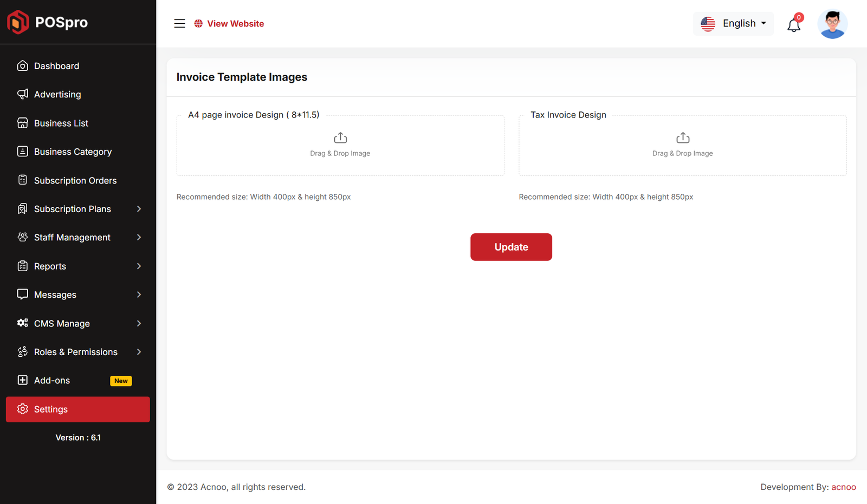Click the Advertising megaphone icon
The width and height of the screenshot is (867, 504).
click(x=23, y=94)
